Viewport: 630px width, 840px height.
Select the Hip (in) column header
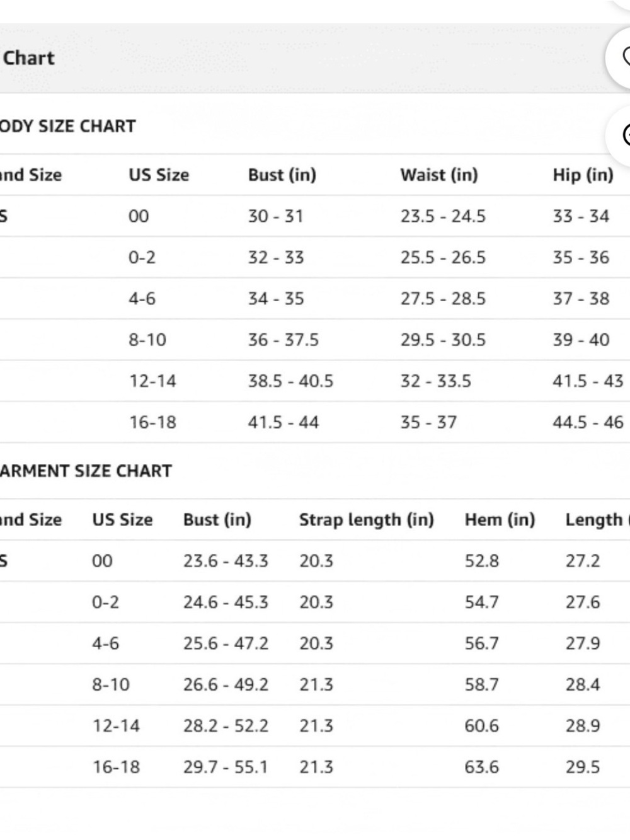tap(583, 175)
